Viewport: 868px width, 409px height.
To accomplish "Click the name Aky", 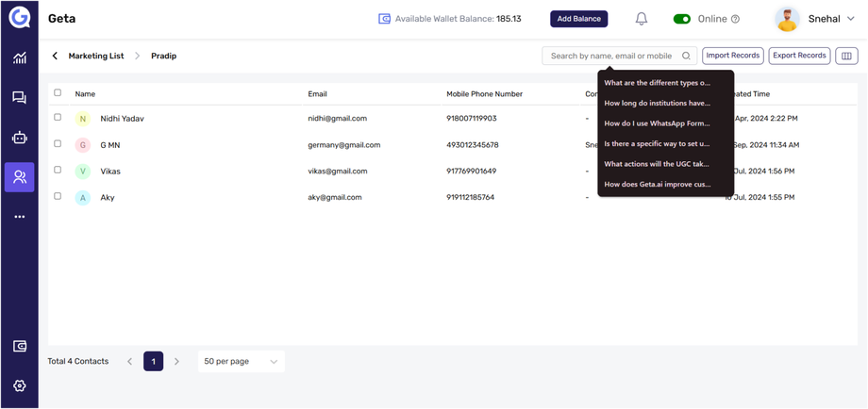I will [108, 197].
